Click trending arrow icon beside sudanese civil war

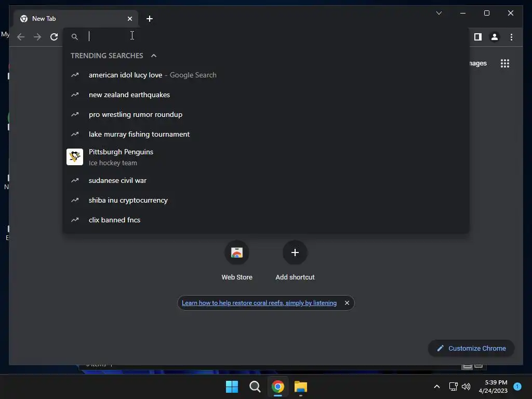[x=75, y=180]
